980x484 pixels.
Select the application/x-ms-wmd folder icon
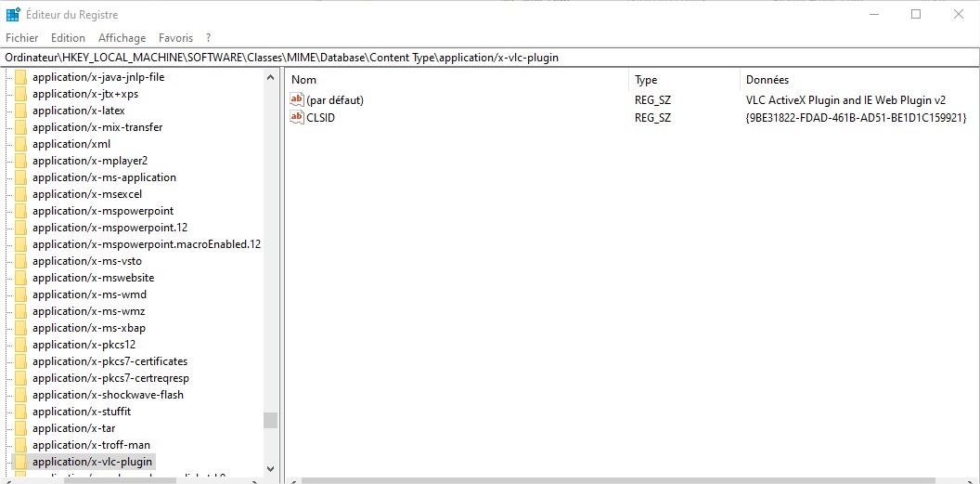click(x=21, y=294)
